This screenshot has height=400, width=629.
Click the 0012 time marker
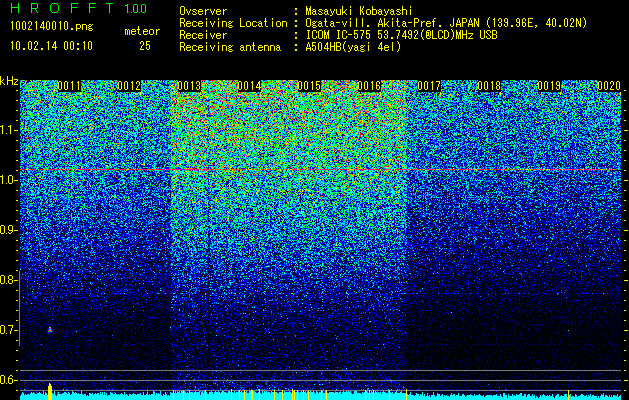pos(129,86)
